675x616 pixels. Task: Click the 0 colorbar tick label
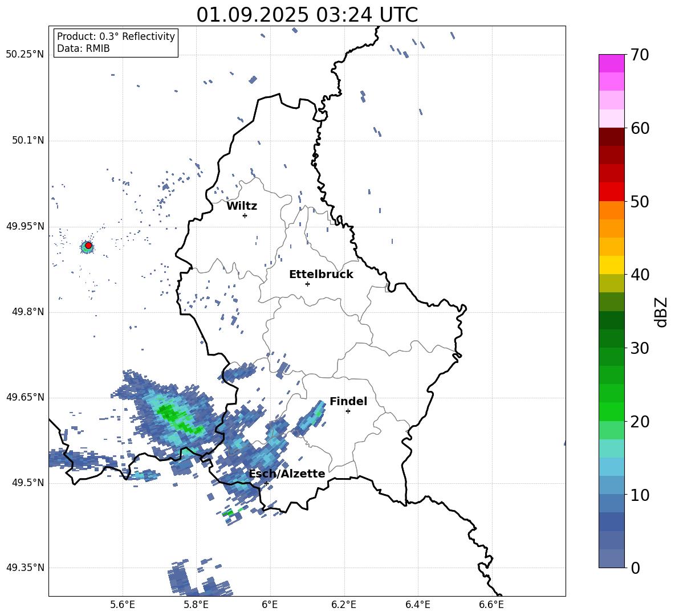tap(635, 568)
